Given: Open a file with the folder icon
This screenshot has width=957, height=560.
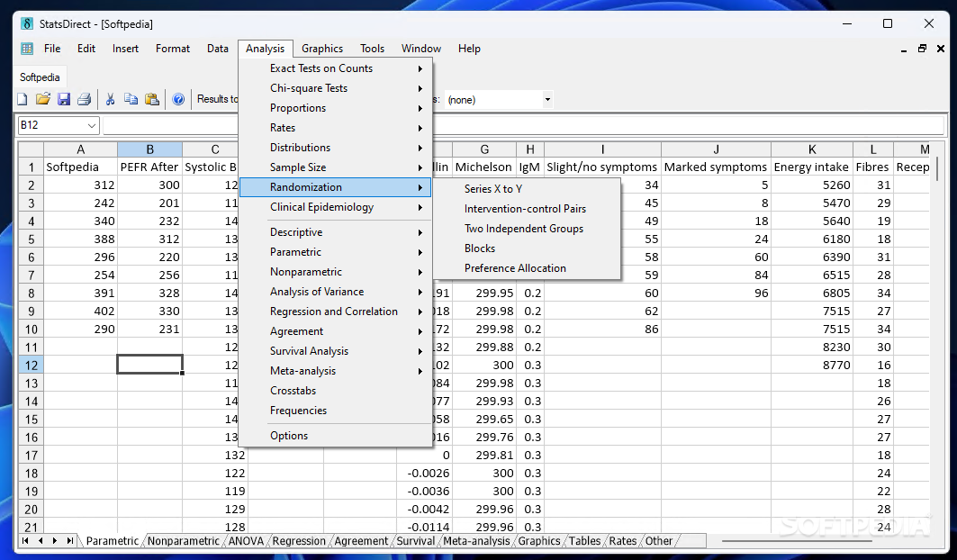Looking at the screenshot, I should [42, 99].
